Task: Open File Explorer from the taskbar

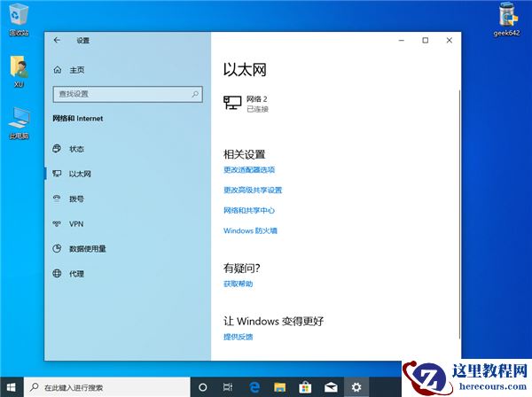Action: coord(279,387)
